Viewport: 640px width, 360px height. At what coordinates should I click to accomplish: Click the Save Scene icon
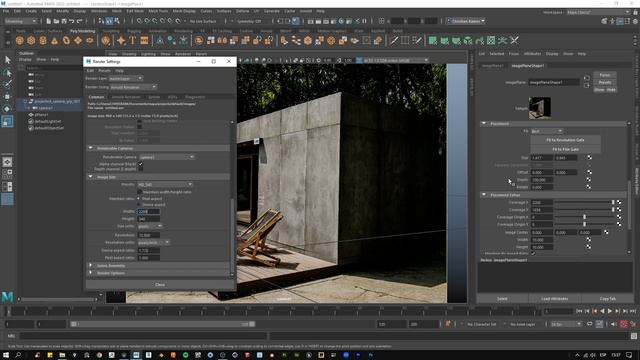coord(64,21)
